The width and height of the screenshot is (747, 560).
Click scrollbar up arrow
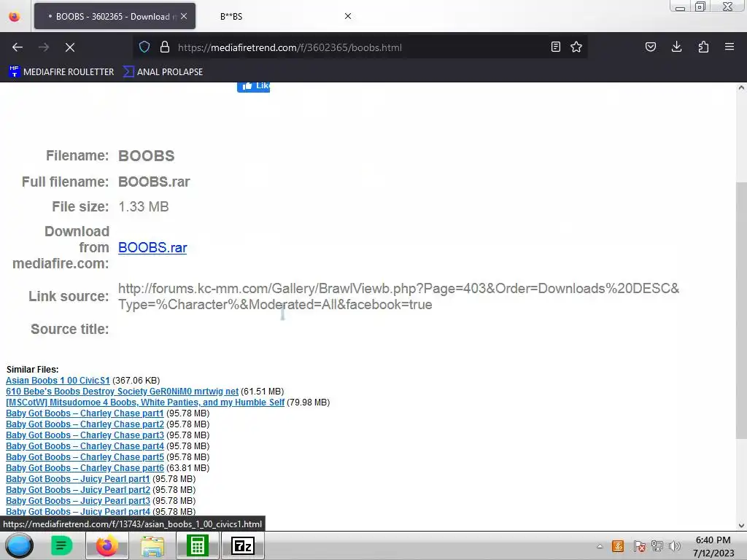pyautogui.click(x=741, y=87)
